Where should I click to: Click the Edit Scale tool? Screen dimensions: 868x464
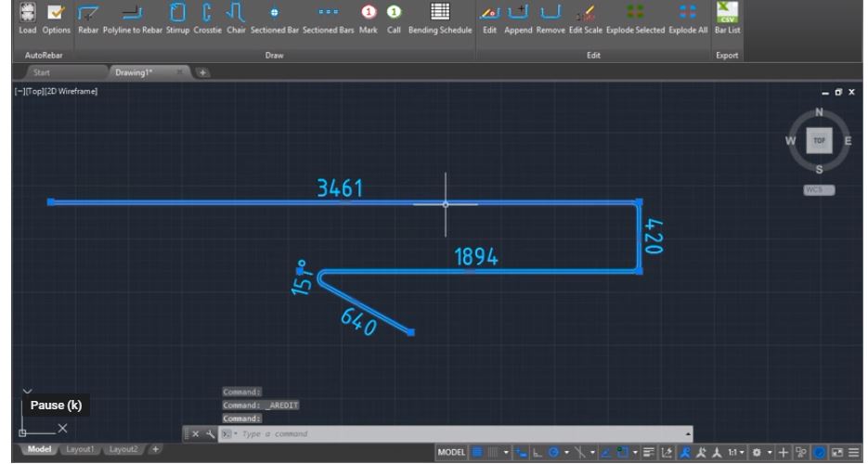pos(585,18)
